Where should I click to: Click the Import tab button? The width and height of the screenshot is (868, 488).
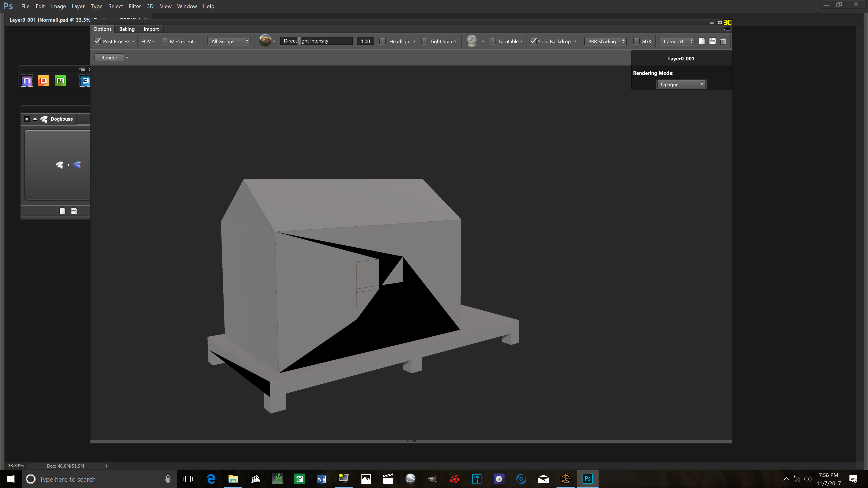click(x=151, y=29)
